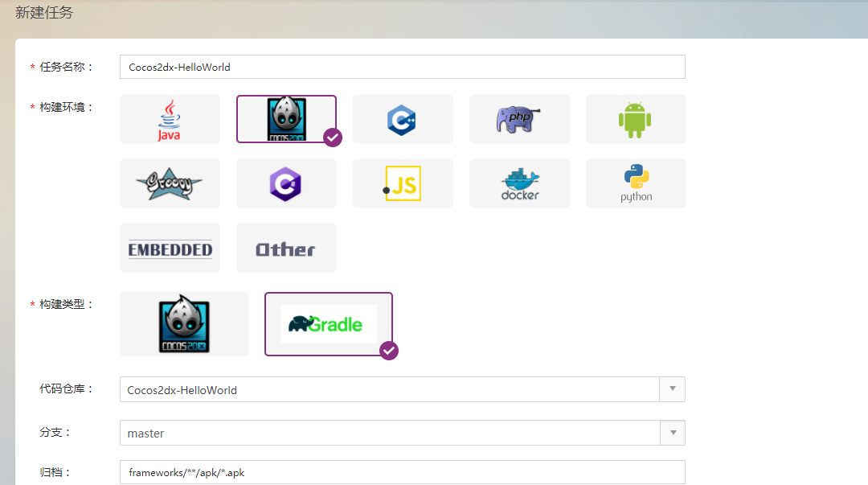Expand the master branch dropdown arrow
This screenshot has height=485, width=868.
pyautogui.click(x=673, y=433)
